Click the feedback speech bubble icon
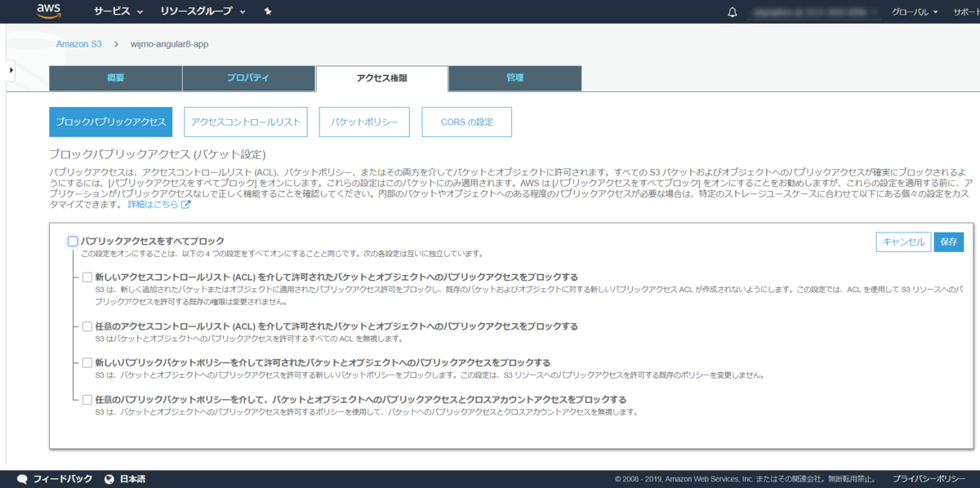This screenshot has height=488, width=980. click(23, 479)
